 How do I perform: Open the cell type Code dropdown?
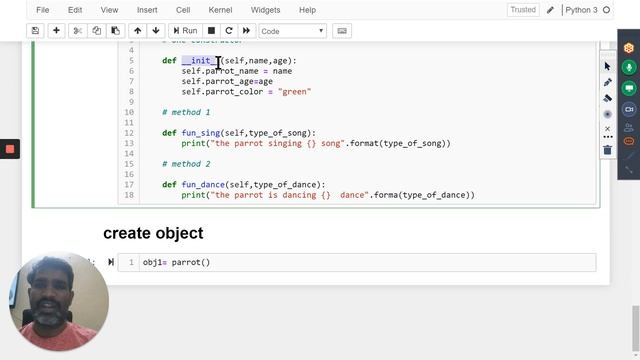pos(292,31)
